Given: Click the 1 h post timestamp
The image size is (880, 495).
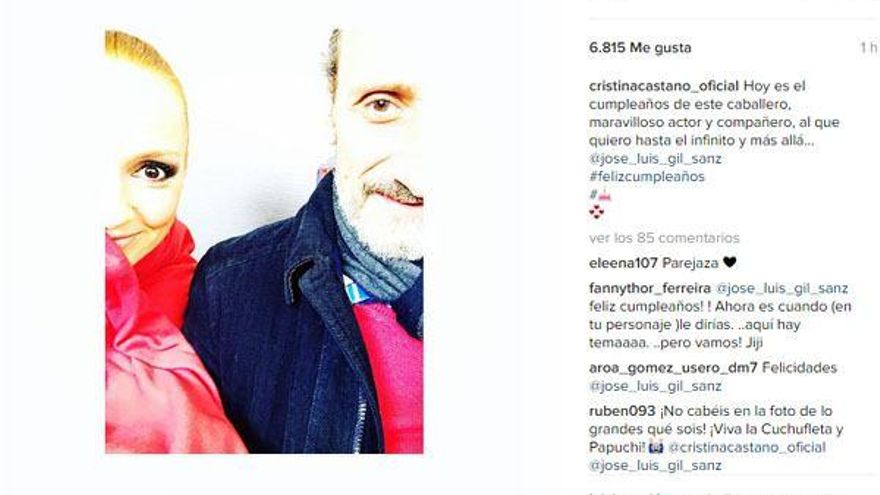Looking at the screenshot, I should (x=869, y=48).
